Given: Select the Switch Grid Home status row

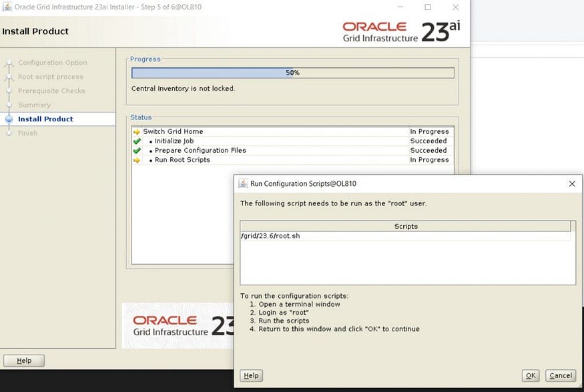Looking at the screenshot, I should point(293,131).
